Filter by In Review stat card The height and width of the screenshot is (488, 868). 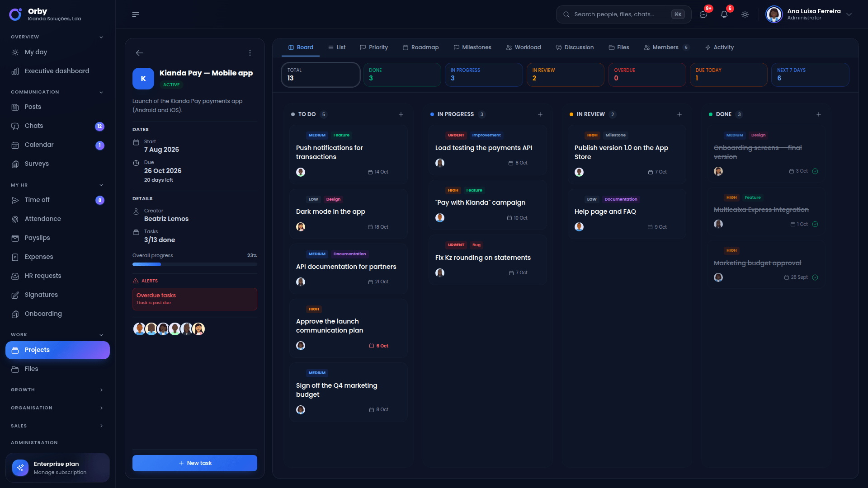[x=566, y=75]
